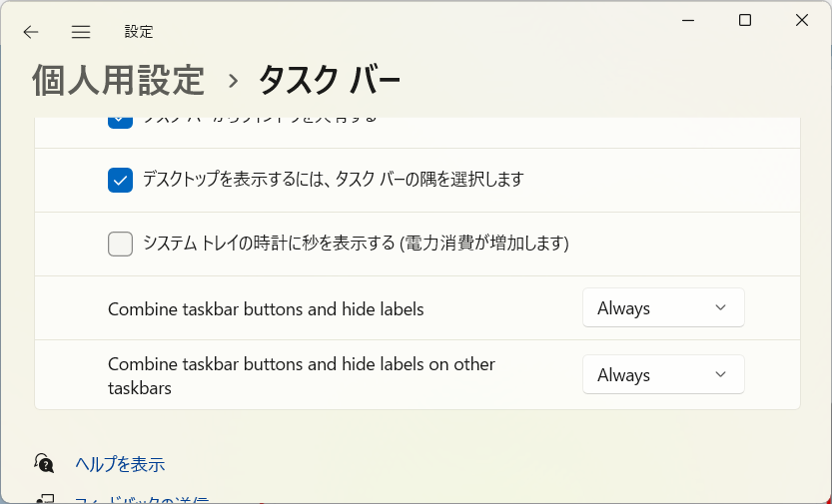Open the hamburger navigation menu

[81, 32]
